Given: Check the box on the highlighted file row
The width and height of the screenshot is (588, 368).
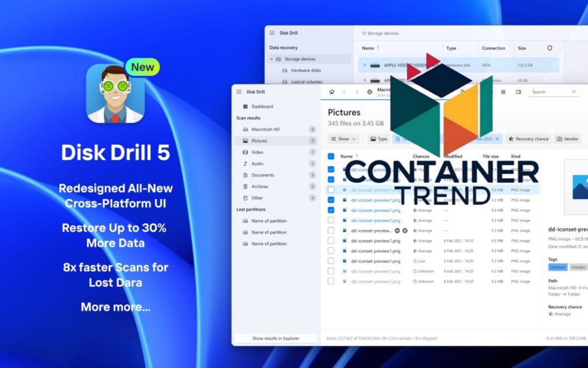Looking at the screenshot, I should pos(331,190).
